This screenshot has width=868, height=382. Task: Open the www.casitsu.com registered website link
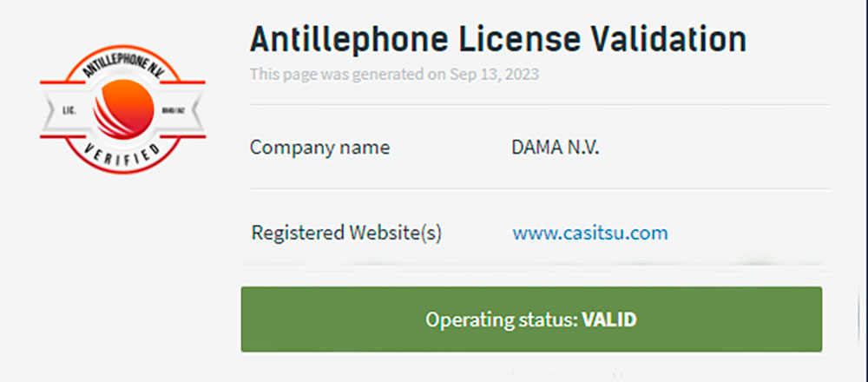(x=590, y=233)
